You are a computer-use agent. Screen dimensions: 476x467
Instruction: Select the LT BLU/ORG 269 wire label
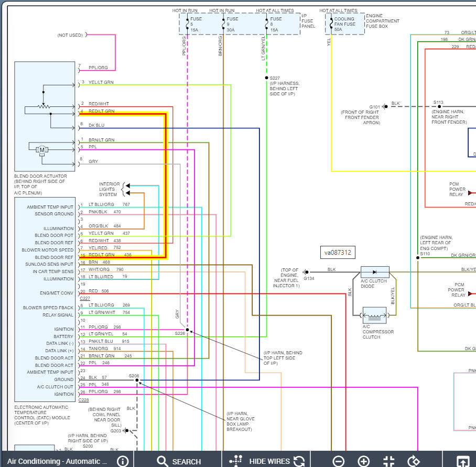109,305
